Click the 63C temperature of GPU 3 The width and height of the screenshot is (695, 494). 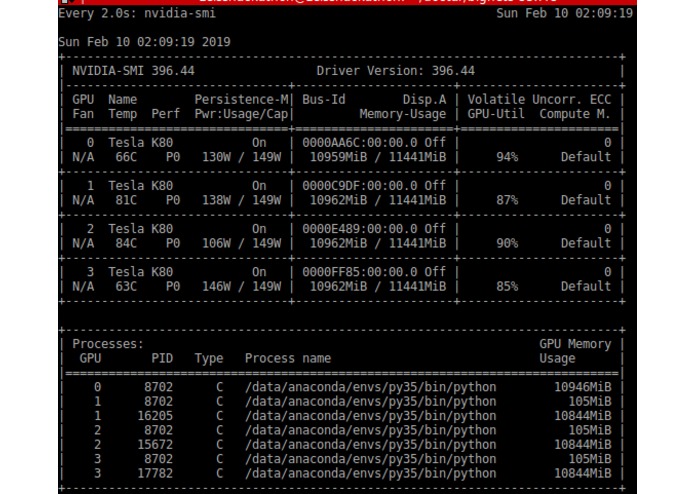tap(126, 287)
